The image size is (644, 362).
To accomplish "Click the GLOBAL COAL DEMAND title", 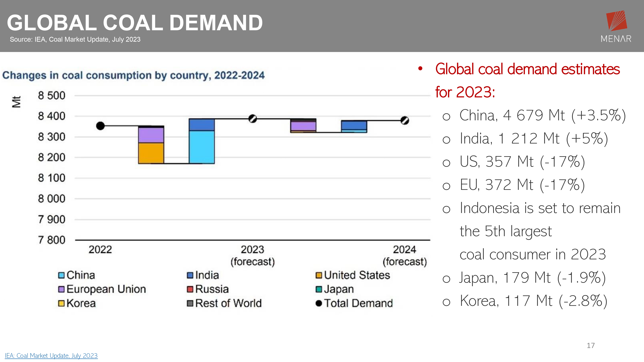I will (135, 23).
